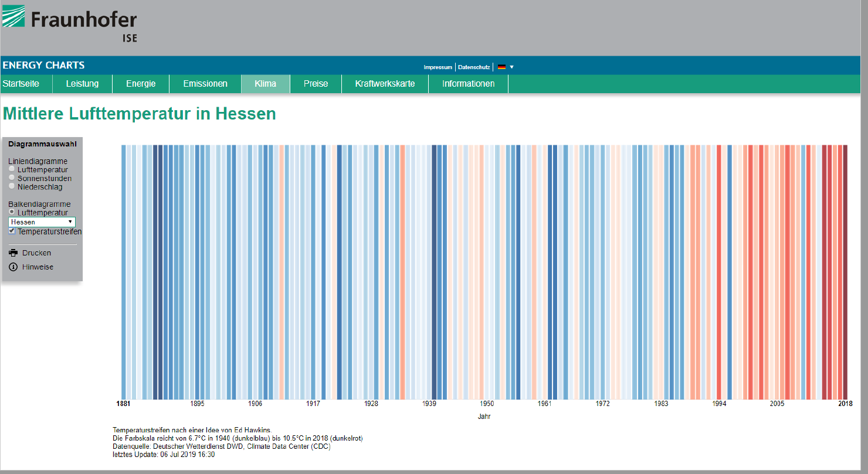Click the info icon beside Hinweise
The width and height of the screenshot is (868, 474).
(13, 267)
